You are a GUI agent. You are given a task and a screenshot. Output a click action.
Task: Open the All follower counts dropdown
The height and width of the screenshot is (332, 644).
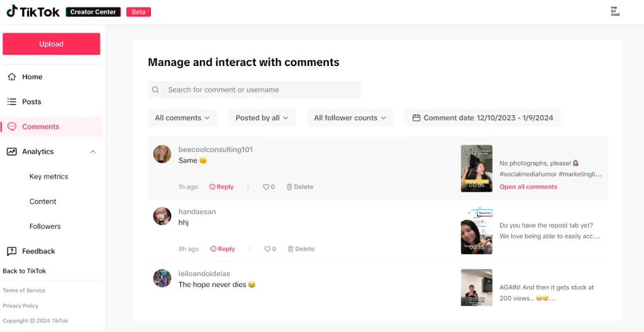[350, 118]
